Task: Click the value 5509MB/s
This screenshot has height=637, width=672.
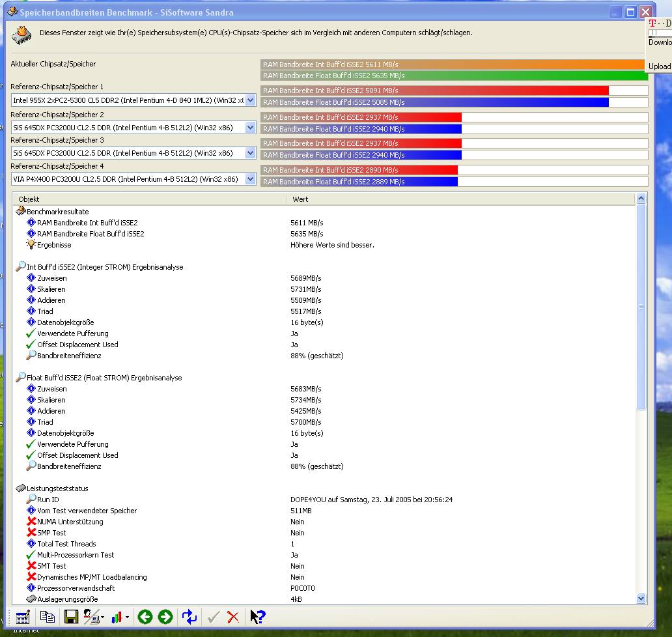Action: click(x=306, y=300)
